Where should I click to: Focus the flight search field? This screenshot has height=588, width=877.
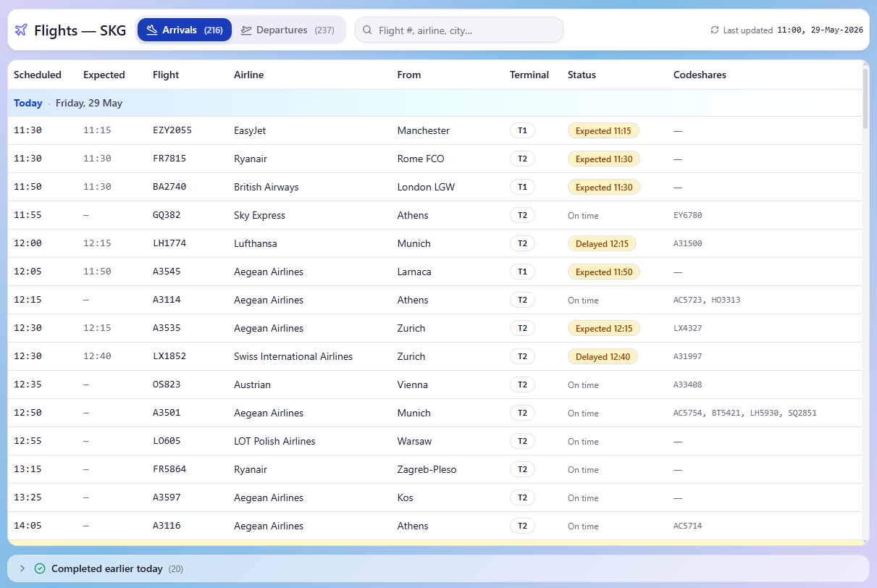(x=458, y=30)
